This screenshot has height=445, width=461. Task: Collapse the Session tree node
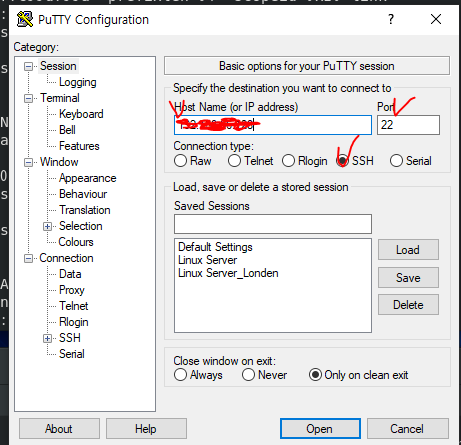(28, 66)
